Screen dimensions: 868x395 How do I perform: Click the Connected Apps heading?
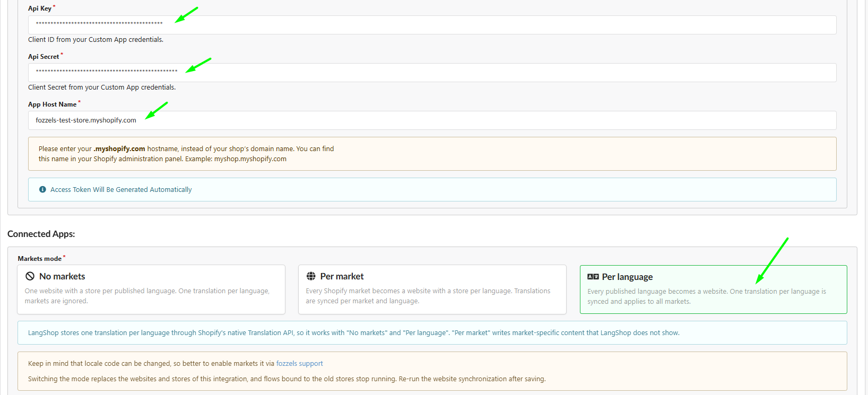(x=41, y=234)
